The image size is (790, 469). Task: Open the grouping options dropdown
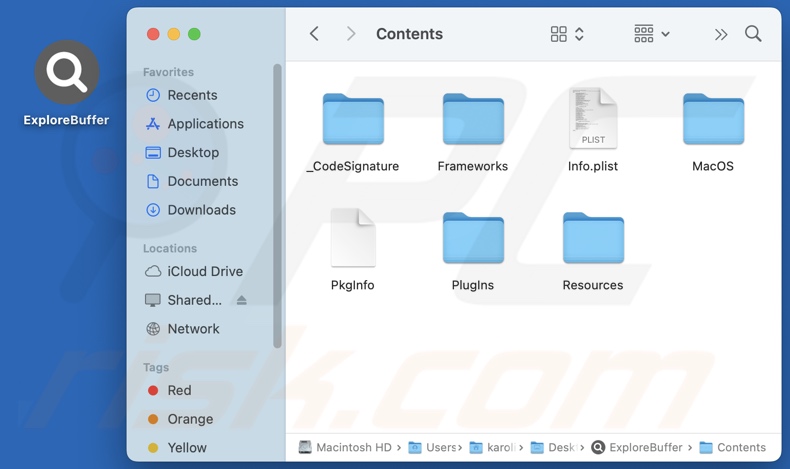tap(651, 34)
